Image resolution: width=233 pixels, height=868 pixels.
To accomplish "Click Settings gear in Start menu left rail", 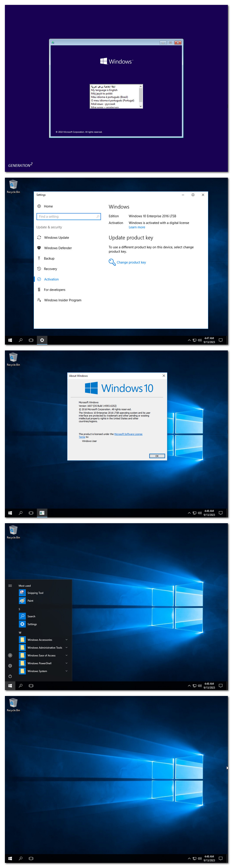I will click(x=10, y=666).
